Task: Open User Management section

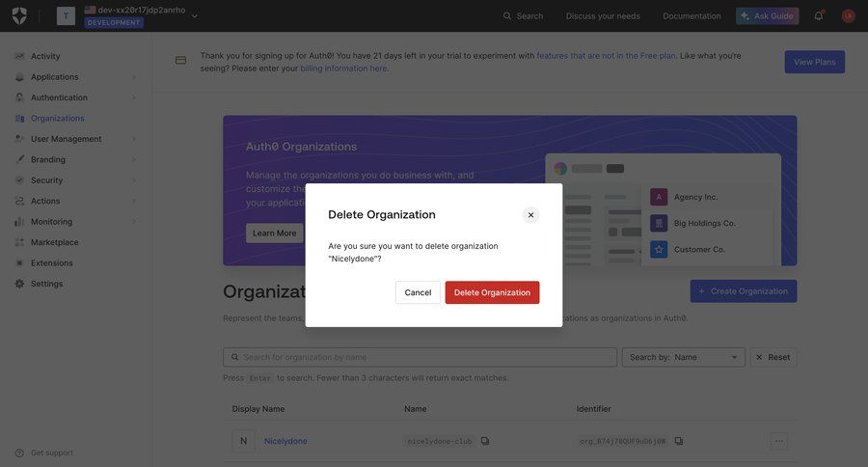Action: pos(66,139)
